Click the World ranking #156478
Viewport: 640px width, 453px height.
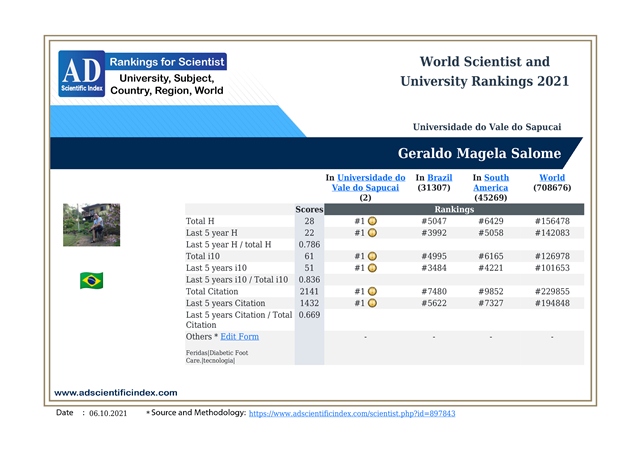[x=552, y=221]
